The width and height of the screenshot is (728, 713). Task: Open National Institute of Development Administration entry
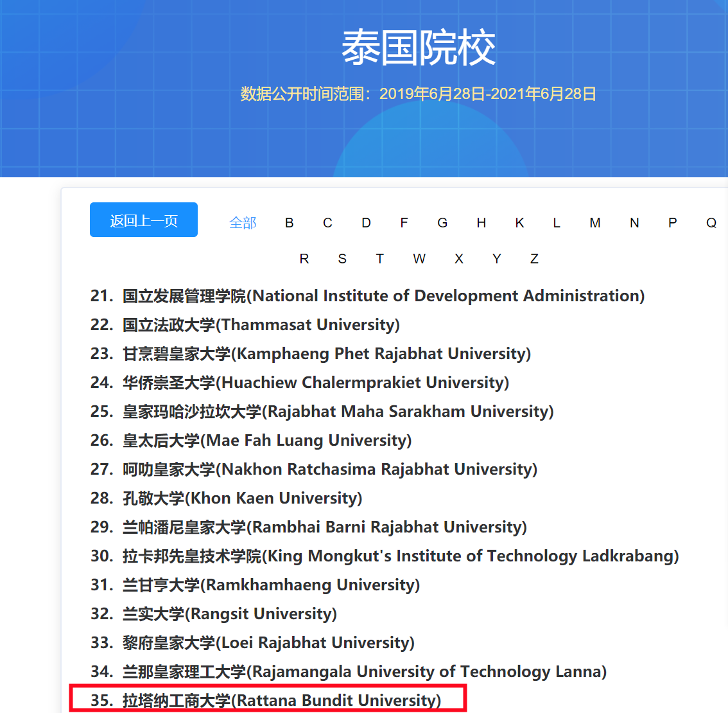click(x=383, y=296)
